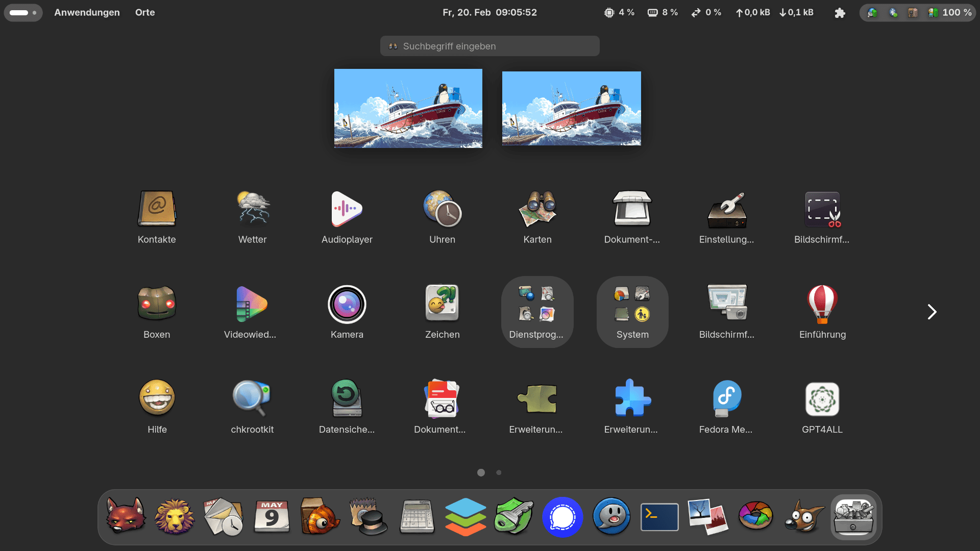Launch the terminal from the dock
The height and width of the screenshot is (551, 980).
[659, 517]
